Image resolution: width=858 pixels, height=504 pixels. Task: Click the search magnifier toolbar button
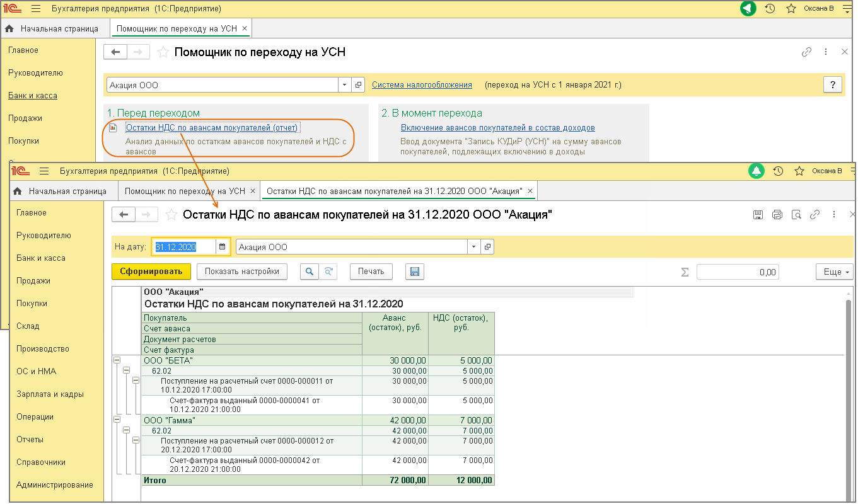309,272
